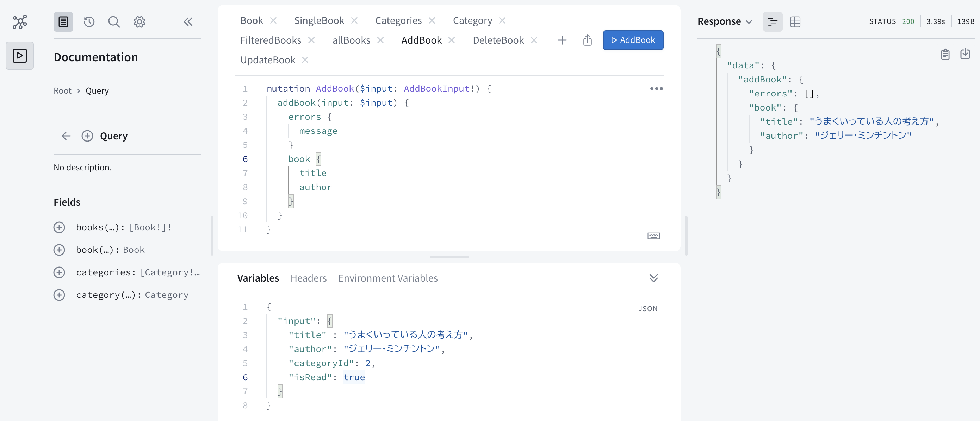This screenshot has width=980, height=421.
Task: Close the FilteredBooks tab
Action: [311, 40]
